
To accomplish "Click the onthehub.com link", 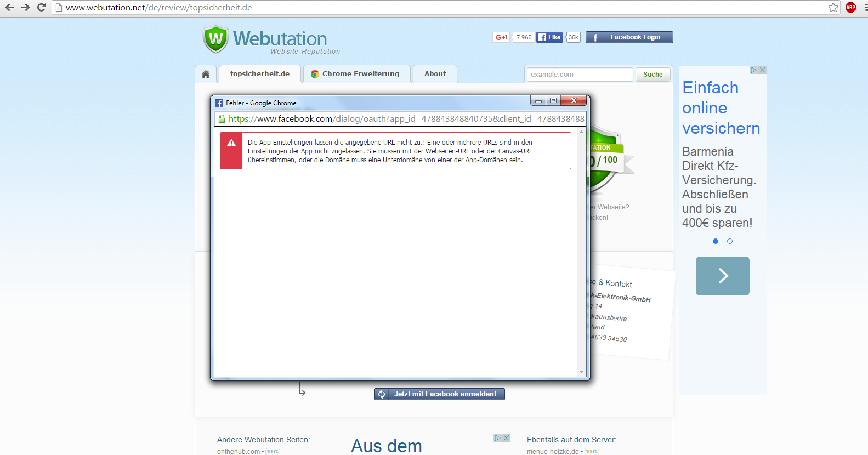I will (239, 451).
